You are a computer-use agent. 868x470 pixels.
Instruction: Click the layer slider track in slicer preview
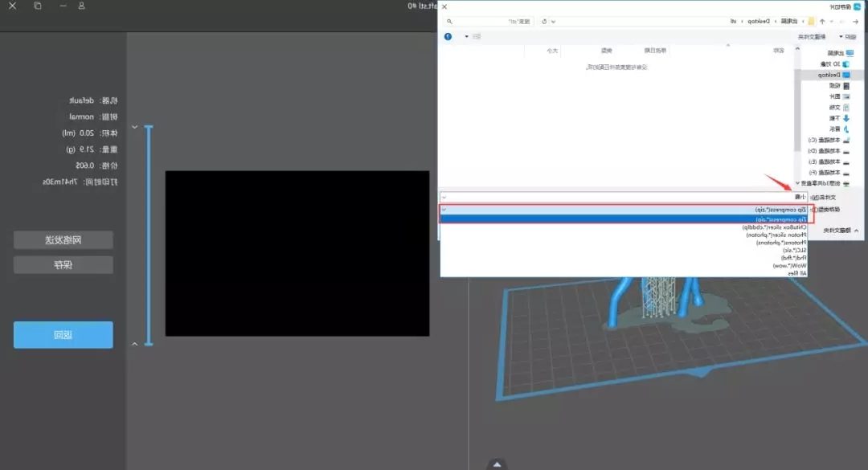[149, 235]
